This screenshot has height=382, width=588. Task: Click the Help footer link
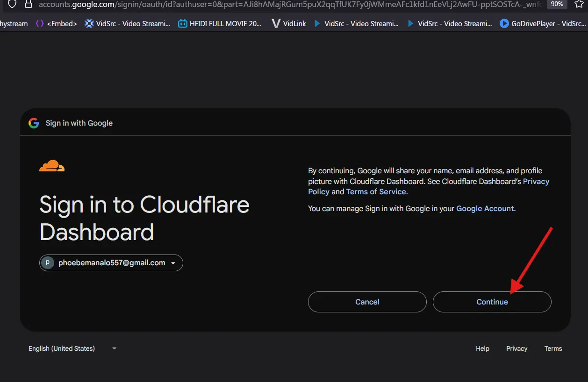click(482, 348)
